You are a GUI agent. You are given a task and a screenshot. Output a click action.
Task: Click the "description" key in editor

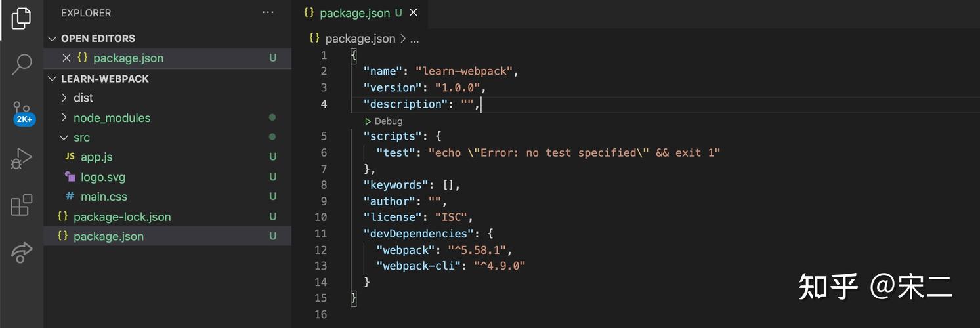coord(405,104)
